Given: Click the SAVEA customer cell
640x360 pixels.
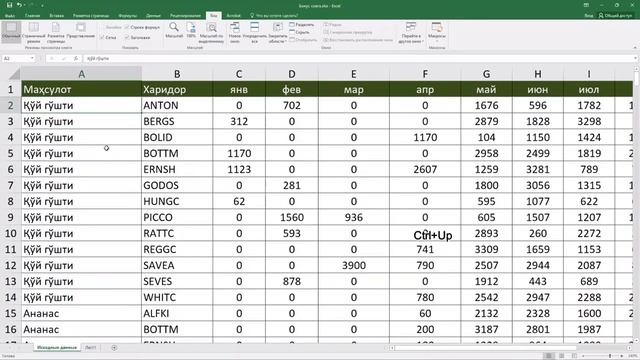Looking at the screenshot, I should [x=177, y=265].
